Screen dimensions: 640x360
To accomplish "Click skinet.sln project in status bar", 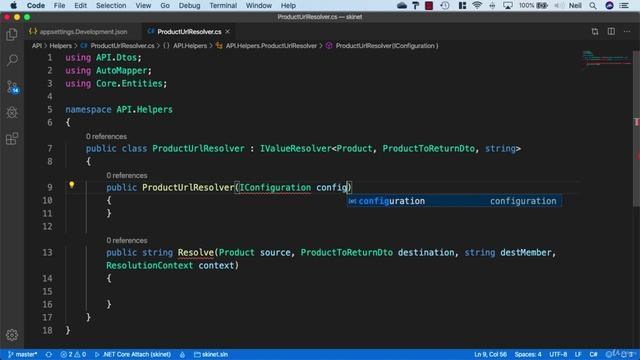I will point(211,354).
